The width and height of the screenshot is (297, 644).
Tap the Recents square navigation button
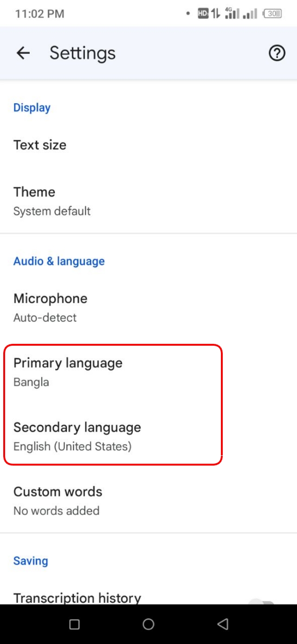[x=74, y=625]
